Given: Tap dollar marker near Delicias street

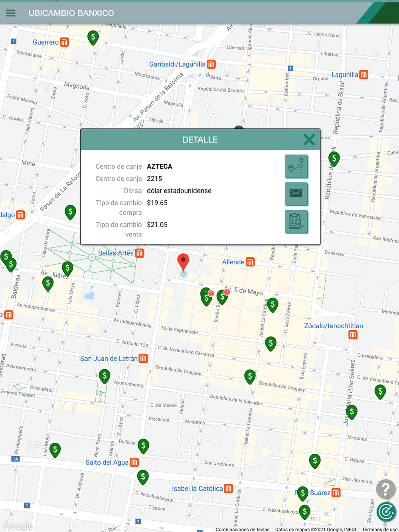Looking at the screenshot, I should coord(143,446).
